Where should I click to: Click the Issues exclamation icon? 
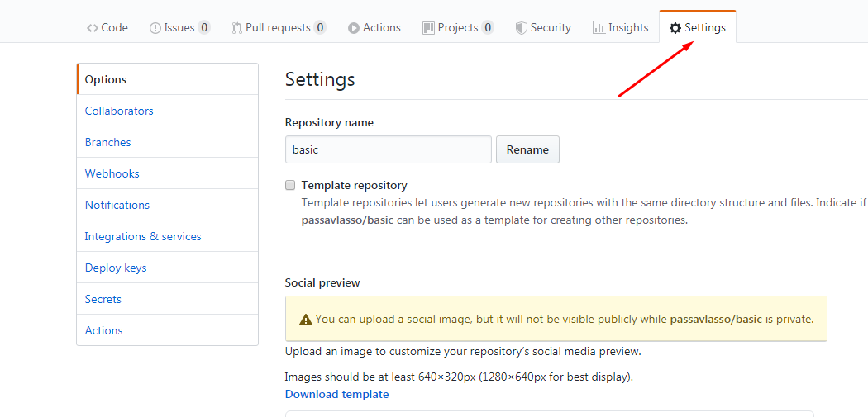[155, 28]
